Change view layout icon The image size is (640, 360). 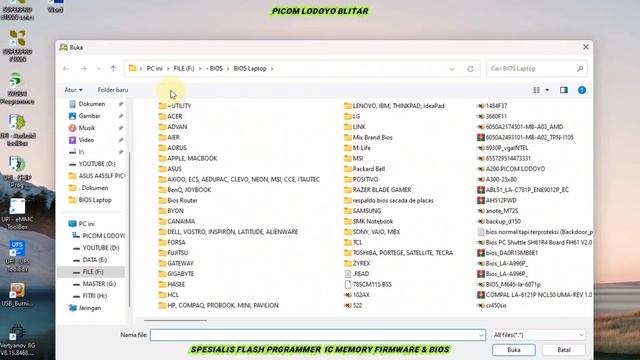click(x=536, y=90)
